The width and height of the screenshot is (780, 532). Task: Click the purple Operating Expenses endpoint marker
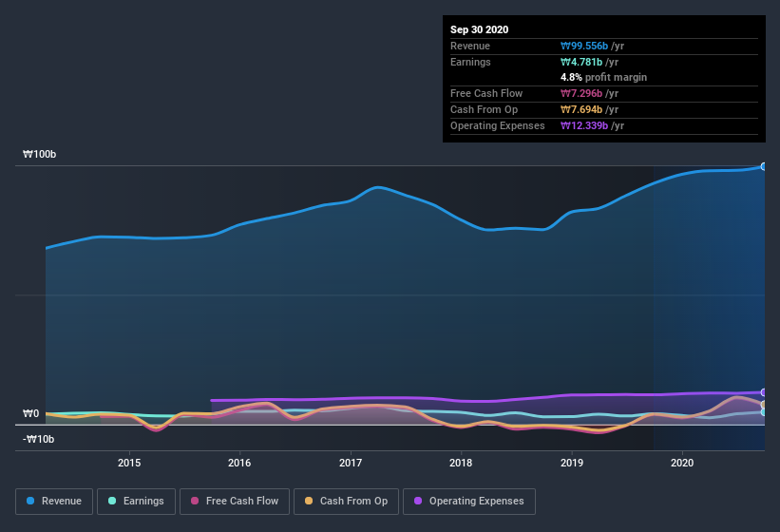pyautogui.click(x=764, y=392)
